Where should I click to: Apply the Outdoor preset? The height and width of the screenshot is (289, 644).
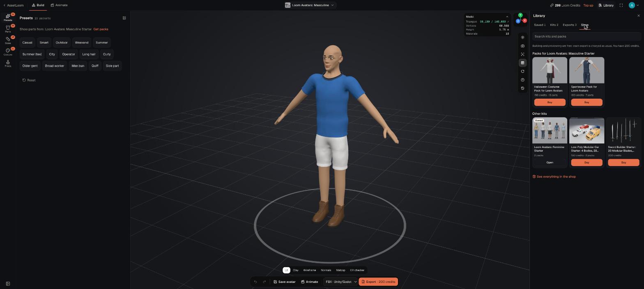tap(62, 43)
